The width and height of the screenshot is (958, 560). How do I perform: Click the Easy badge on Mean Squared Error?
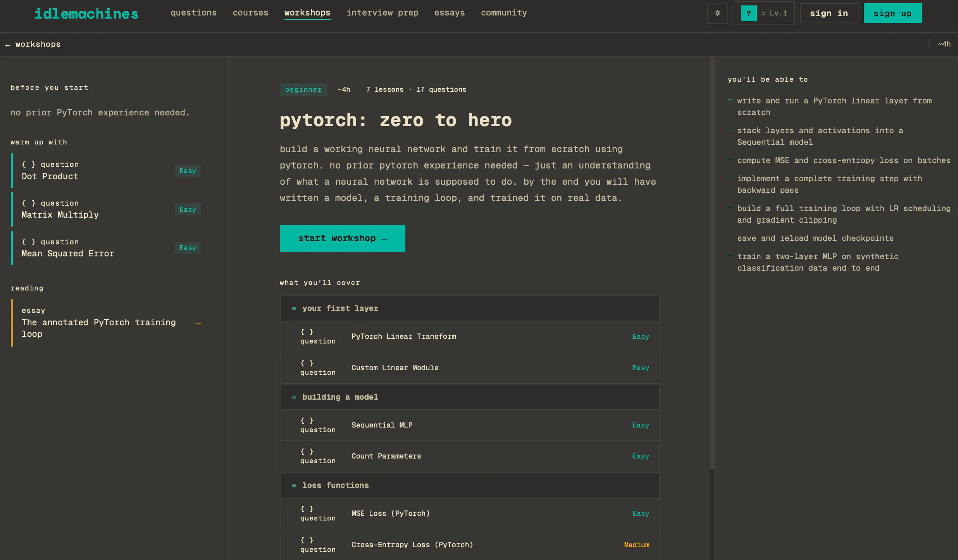188,248
